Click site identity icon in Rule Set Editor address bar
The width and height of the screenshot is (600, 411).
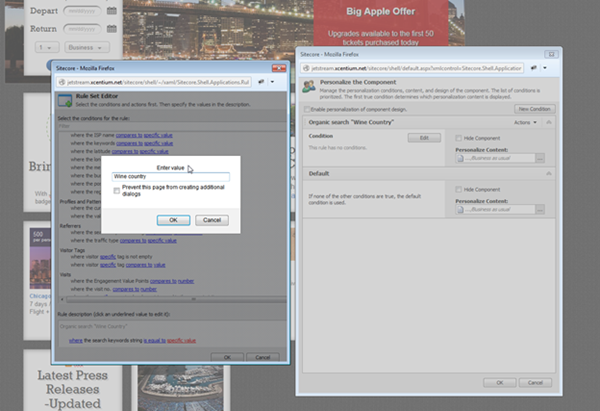click(62, 82)
